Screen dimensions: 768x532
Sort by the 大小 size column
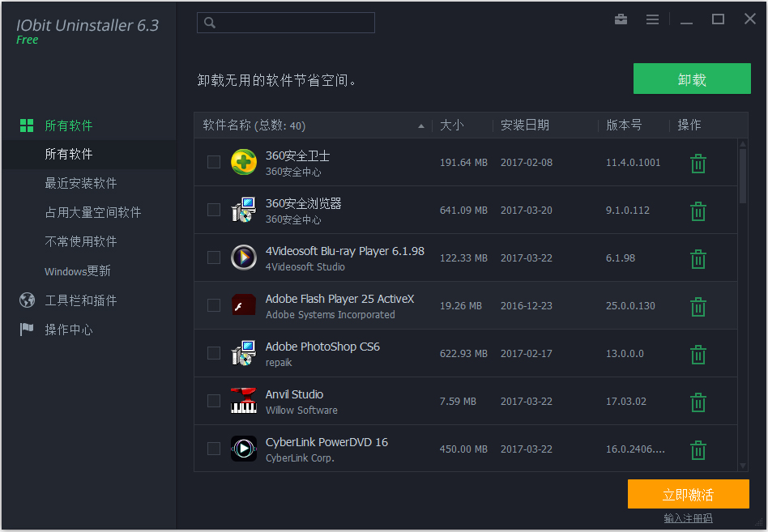pos(452,126)
